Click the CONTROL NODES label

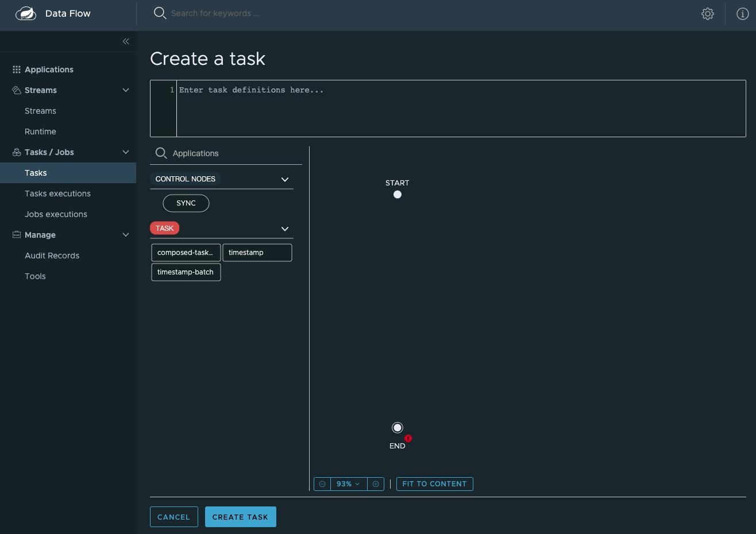pos(186,179)
